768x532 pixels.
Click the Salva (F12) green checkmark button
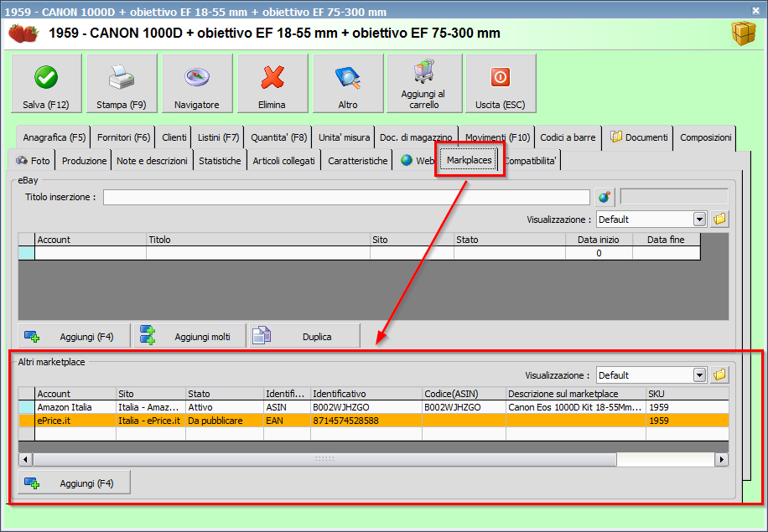(x=46, y=84)
